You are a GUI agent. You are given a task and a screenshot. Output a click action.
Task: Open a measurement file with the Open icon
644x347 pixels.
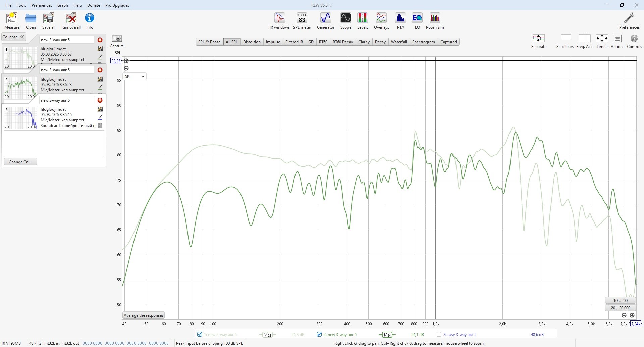[31, 21]
